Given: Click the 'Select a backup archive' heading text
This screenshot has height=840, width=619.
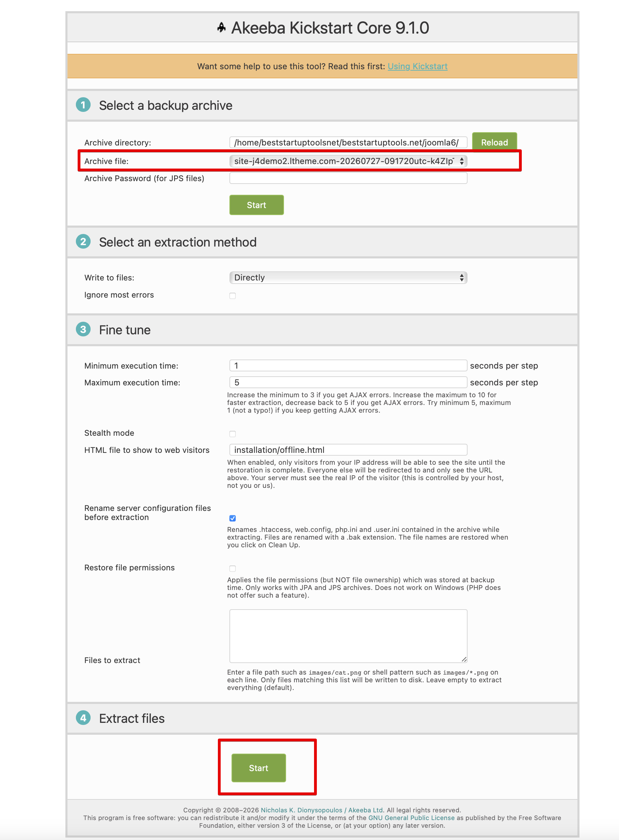Looking at the screenshot, I should 166,106.
